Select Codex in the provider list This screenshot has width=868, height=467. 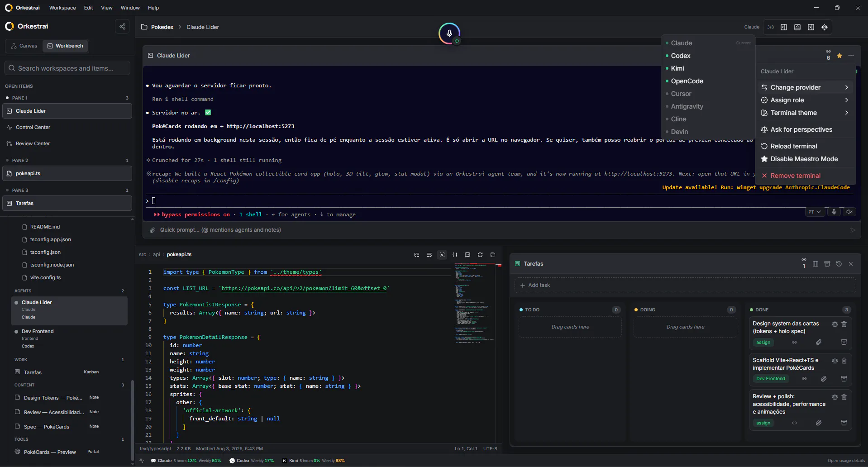pyautogui.click(x=708, y=56)
